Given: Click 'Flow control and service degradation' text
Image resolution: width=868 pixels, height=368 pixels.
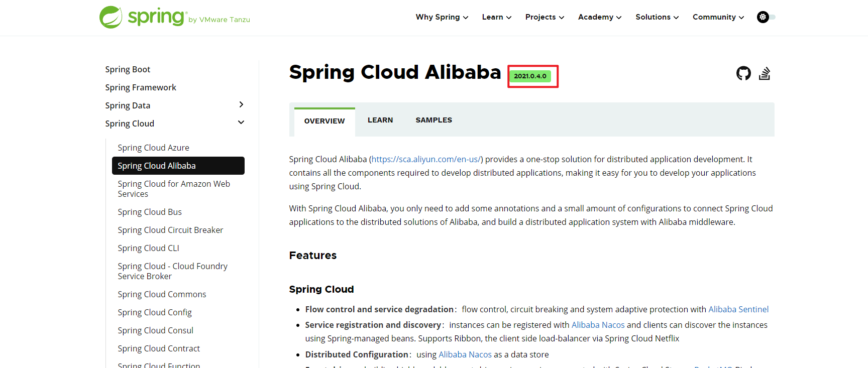Looking at the screenshot, I should (379, 309).
